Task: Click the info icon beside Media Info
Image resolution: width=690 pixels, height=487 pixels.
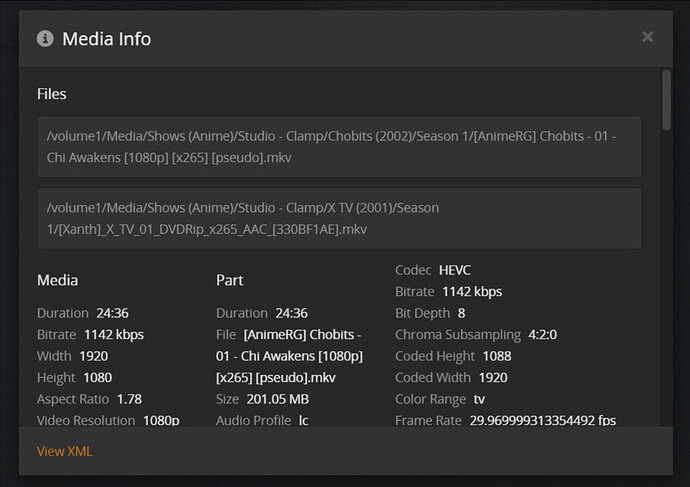Action: (45, 39)
